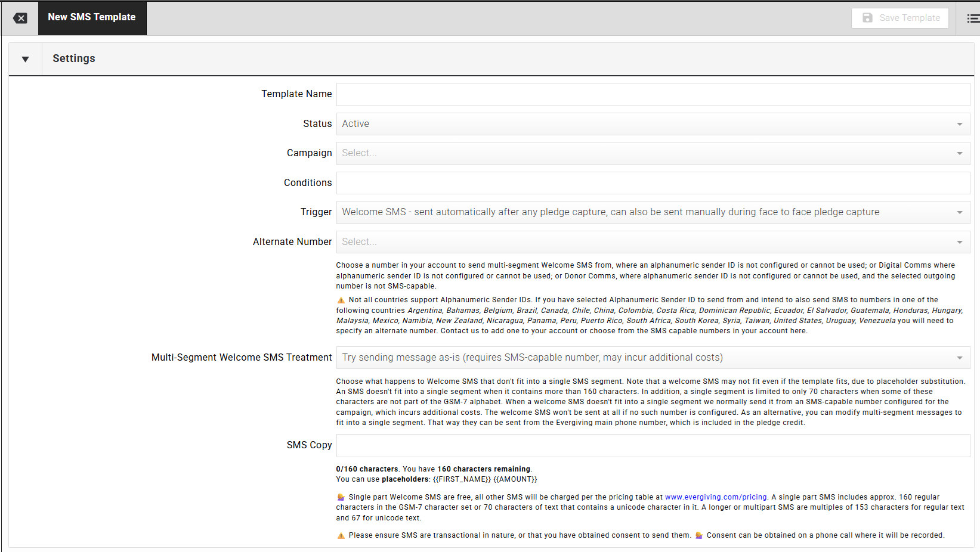
Task: Click inside the SMS Copy text field
Action: [x=653, y=445]
